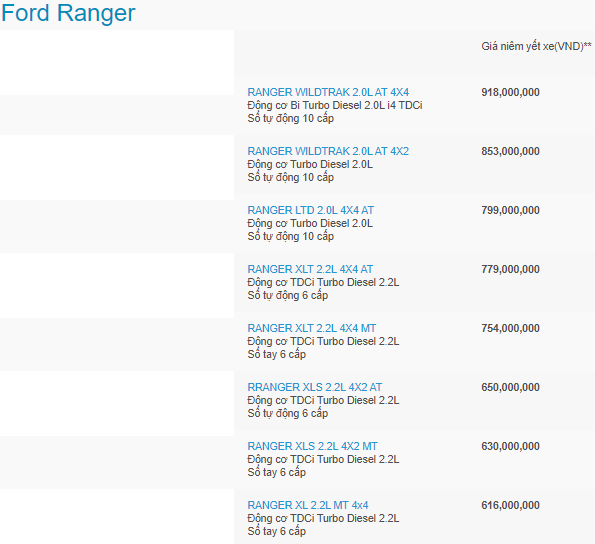The height and width of the screenshot is (544, 595).
Task: Select price 799,000,000
Action: tap(510, 210)
